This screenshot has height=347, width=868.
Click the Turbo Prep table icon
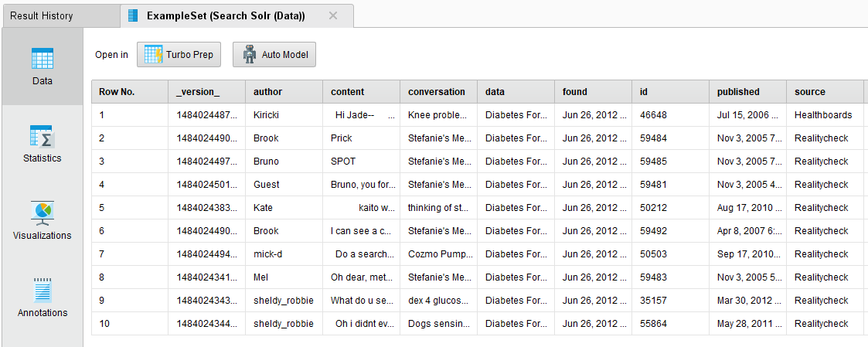coord(153,55)
